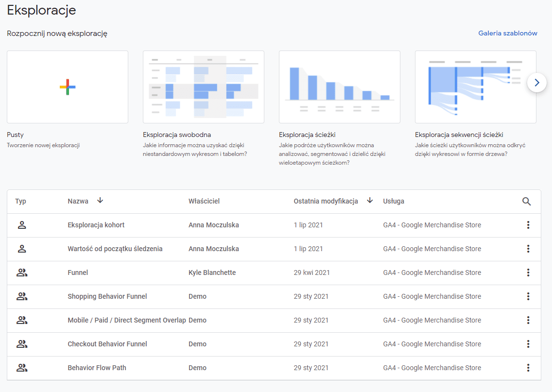Select the Eksploracja sekwencji ścieżki thumbnail
This screenshot has width=552, height=392.
click(476, 87)
